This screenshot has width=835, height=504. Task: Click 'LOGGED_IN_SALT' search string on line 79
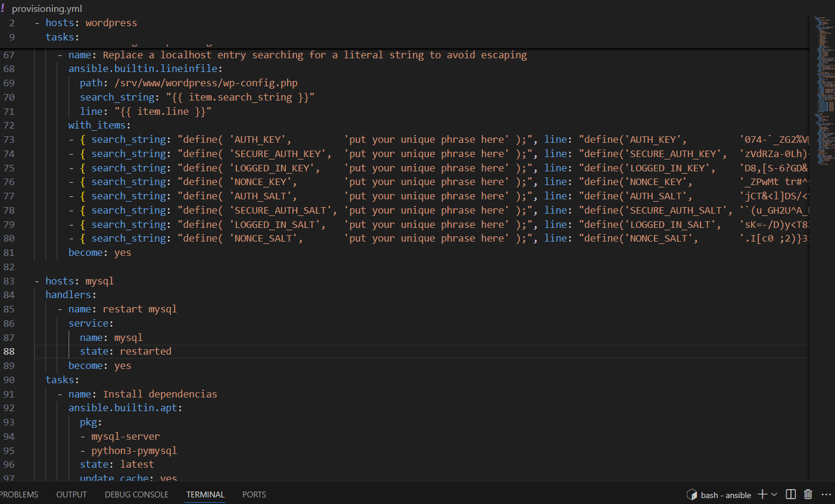tap(278, 224)
